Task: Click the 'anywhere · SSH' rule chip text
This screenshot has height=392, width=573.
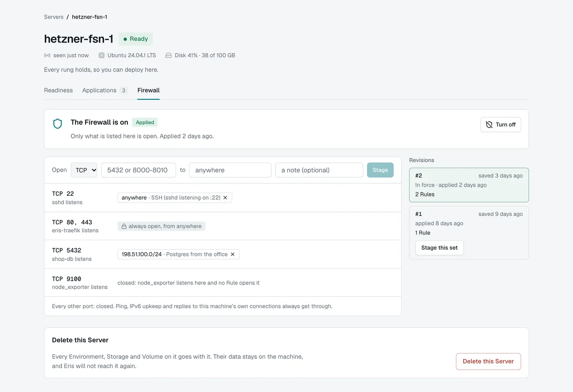Action: coord(171,198)
